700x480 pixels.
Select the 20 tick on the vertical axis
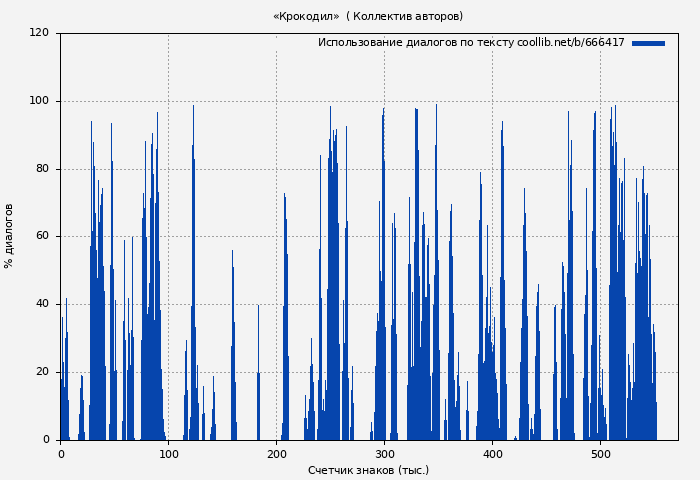click(x=42, y=372)
